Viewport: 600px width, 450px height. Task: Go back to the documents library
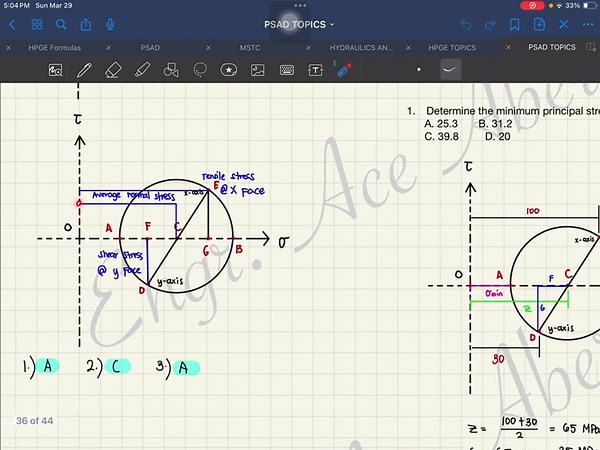click(x=12, y=25)
